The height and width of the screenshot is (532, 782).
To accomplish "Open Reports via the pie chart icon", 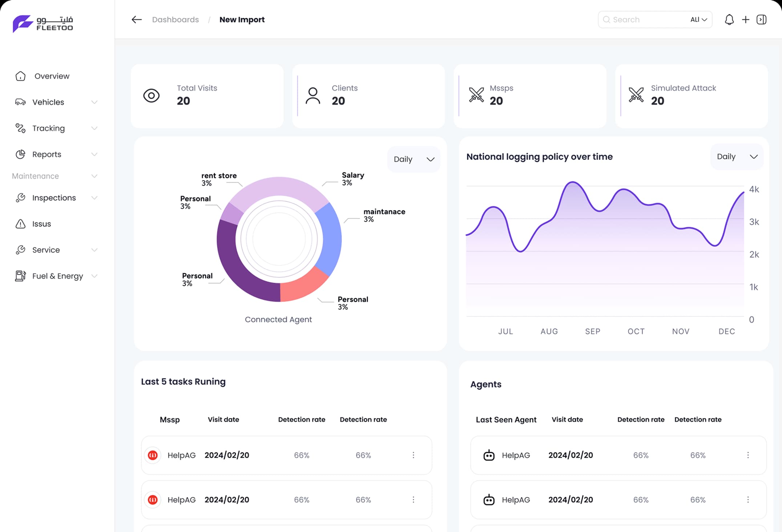I will [x=20, y=154].
